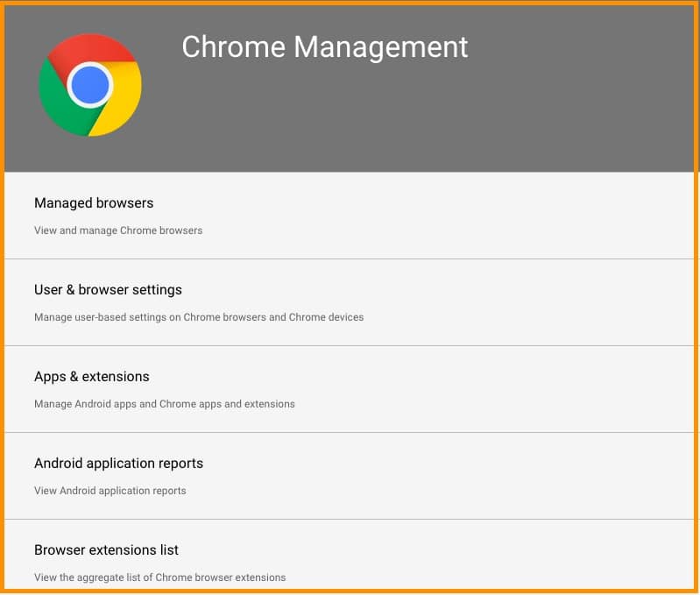700x595 pixels.
Task: Click the blue center of Chrome logo
Action: [x=90, y=85]
